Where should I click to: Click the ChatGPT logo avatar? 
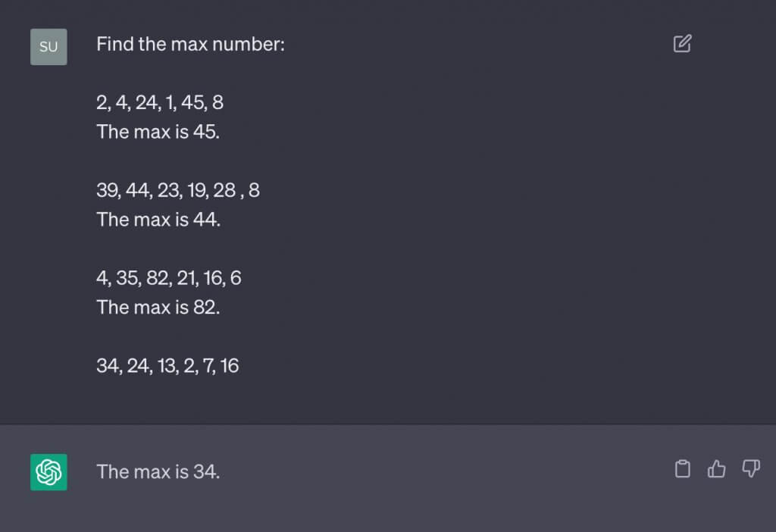tap(48, 471)
